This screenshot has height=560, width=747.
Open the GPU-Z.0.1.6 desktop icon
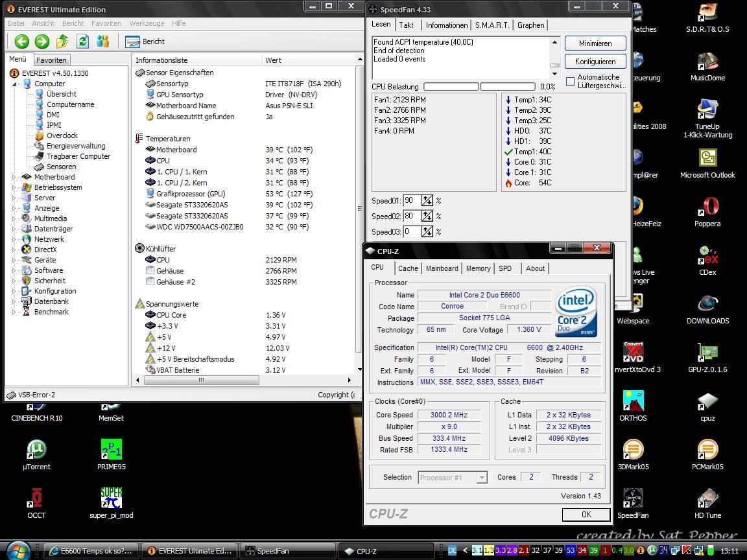[707, 357]
